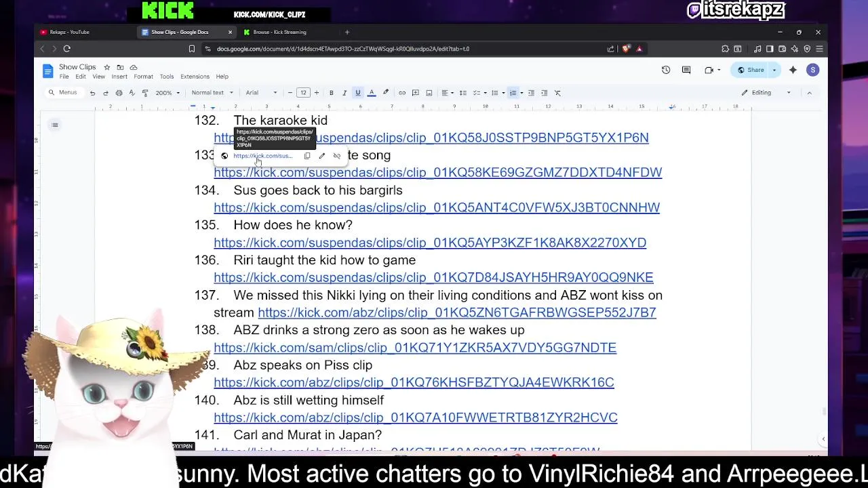This screenshot has width=868, height=488.
Task: Click the Share button
Action: [x=751, y=70]
